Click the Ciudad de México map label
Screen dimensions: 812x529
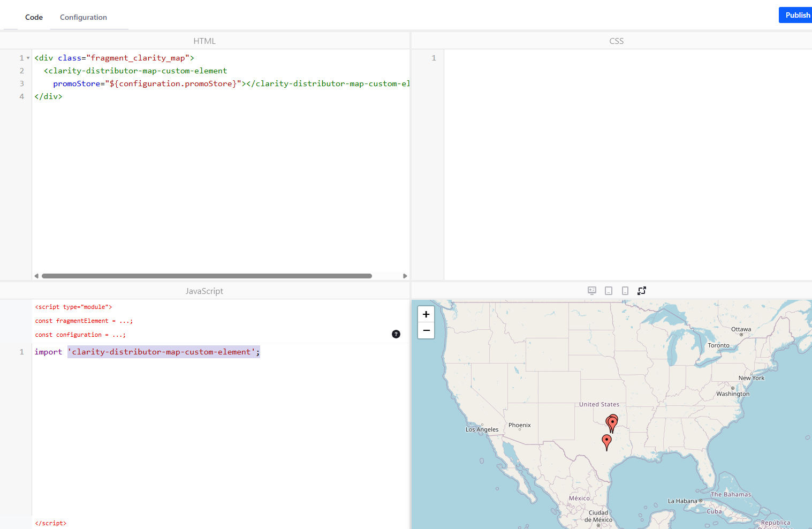click(598, 516)
